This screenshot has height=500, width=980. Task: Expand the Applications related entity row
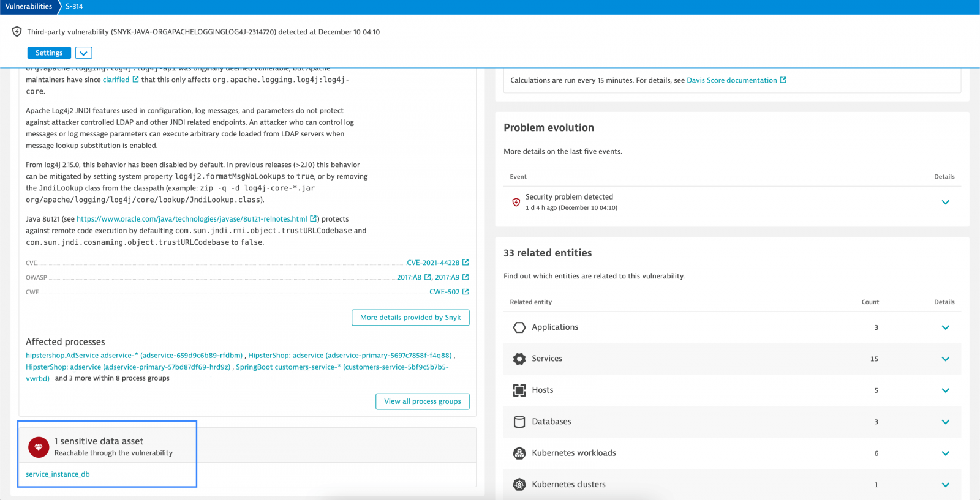[945, 327]
